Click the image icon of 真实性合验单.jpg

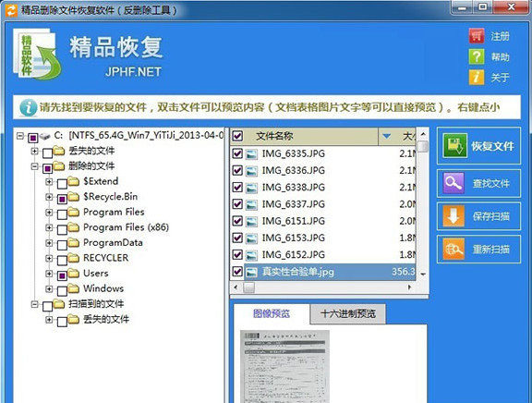pos(251,272)
